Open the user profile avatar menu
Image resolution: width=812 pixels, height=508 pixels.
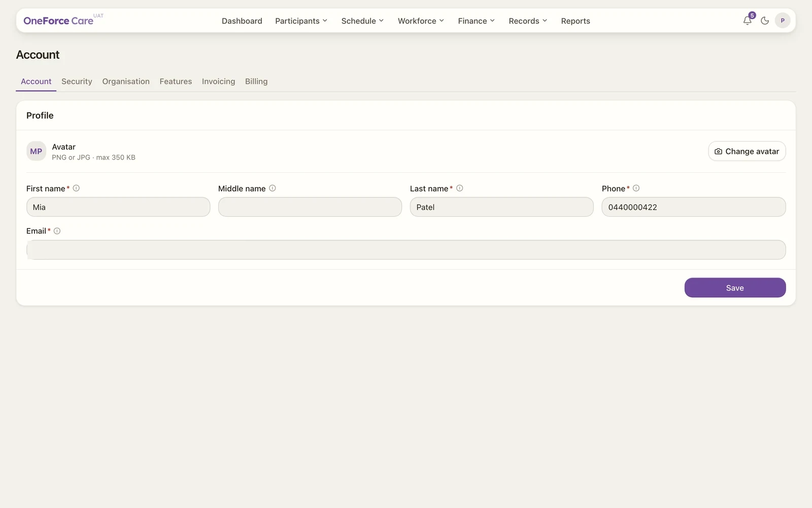783,21
